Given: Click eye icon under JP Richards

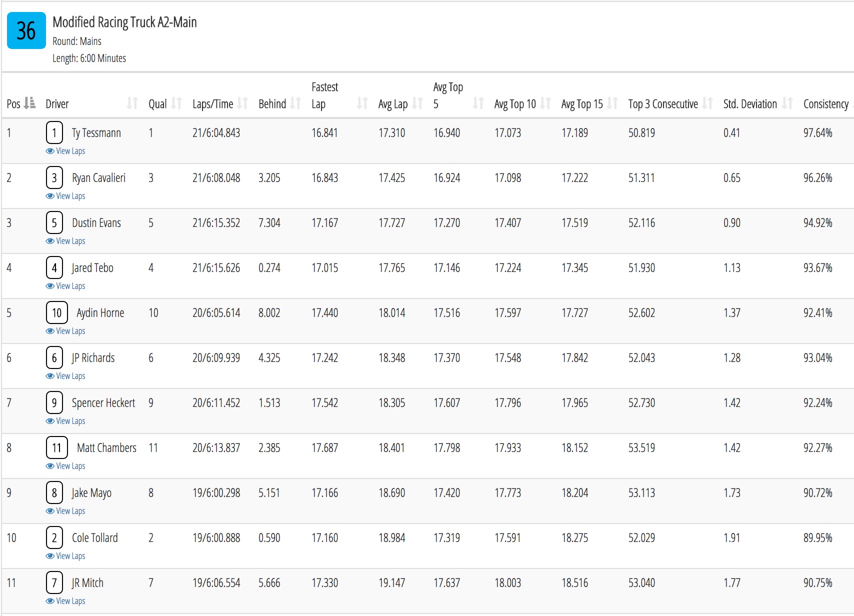Looking at the screenshot, I should [x=50, y=376].
